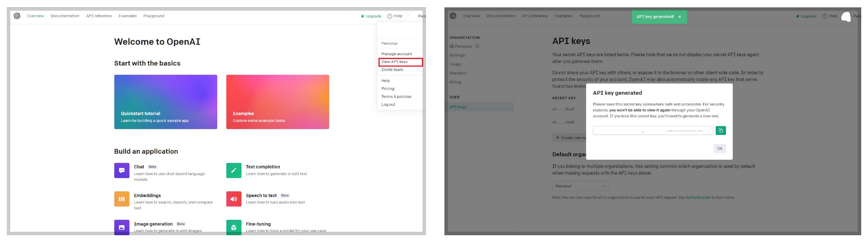This screenshot has height=242, width=868.
Task: Click Upgrade bolt on Welcome page
Action: click(363, 16)
